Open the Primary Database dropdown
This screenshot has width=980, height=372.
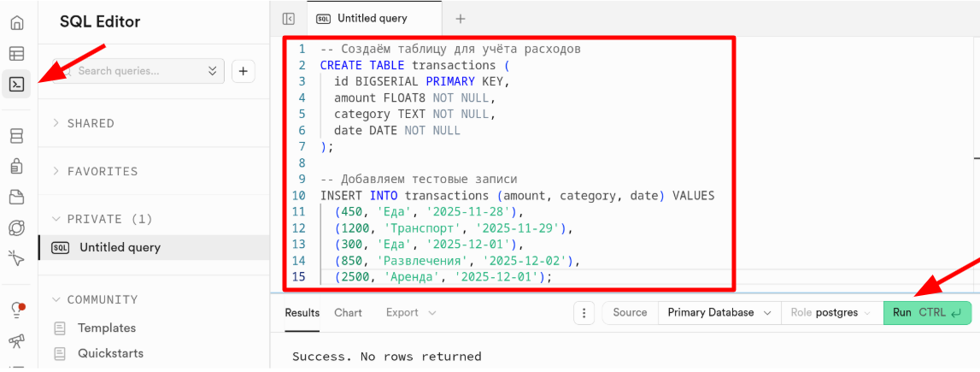coord(719,313)
